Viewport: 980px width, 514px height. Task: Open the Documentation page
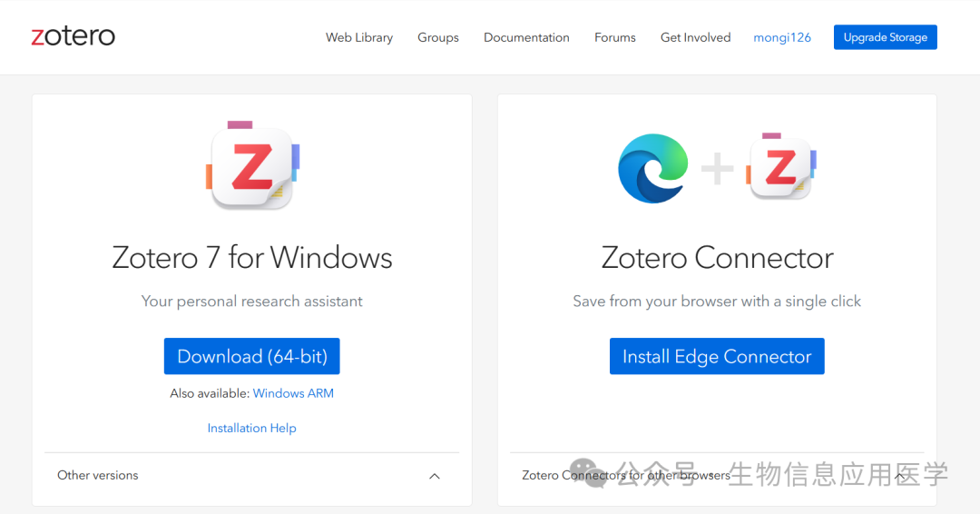click(526, 37)
